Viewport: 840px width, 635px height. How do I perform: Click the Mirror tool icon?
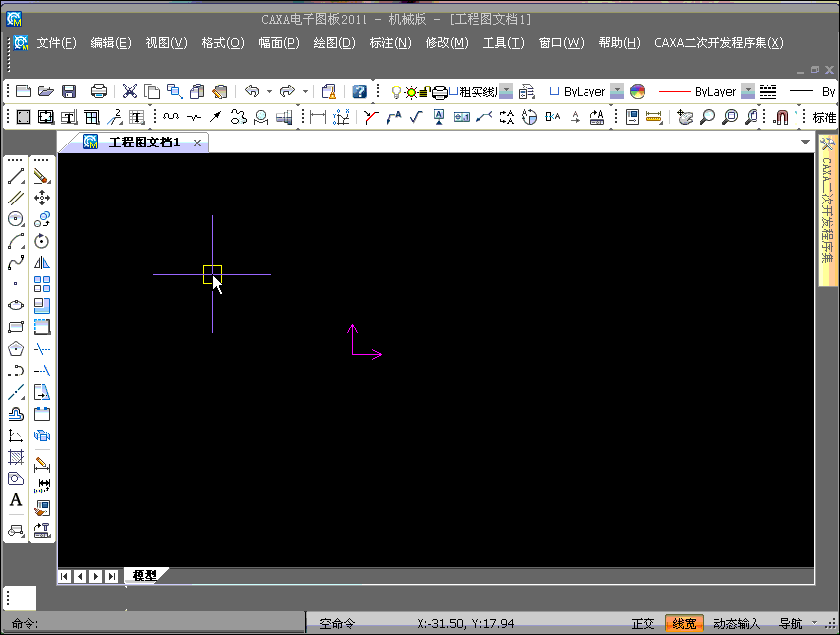[x=41, y=262]
